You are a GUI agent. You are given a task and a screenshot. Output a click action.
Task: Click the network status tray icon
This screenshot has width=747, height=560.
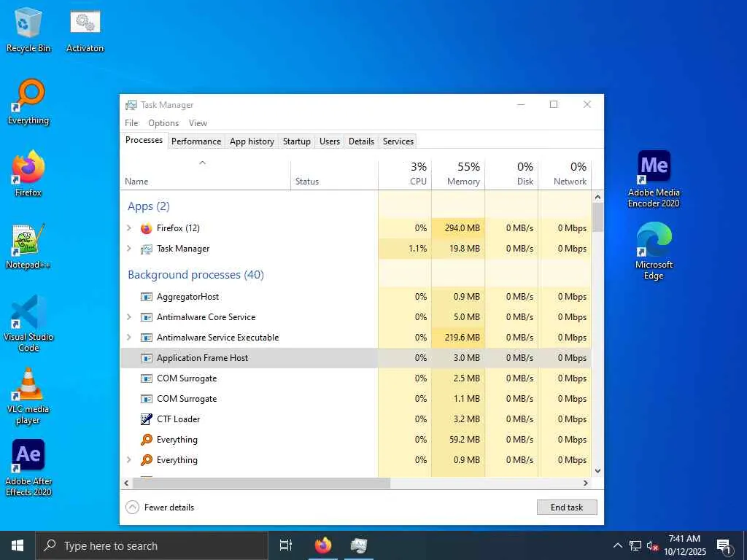pos(635,545)
